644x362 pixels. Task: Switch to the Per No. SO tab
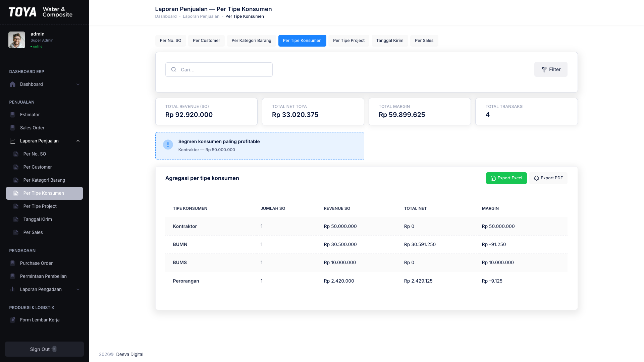click(x=170, y=41)
